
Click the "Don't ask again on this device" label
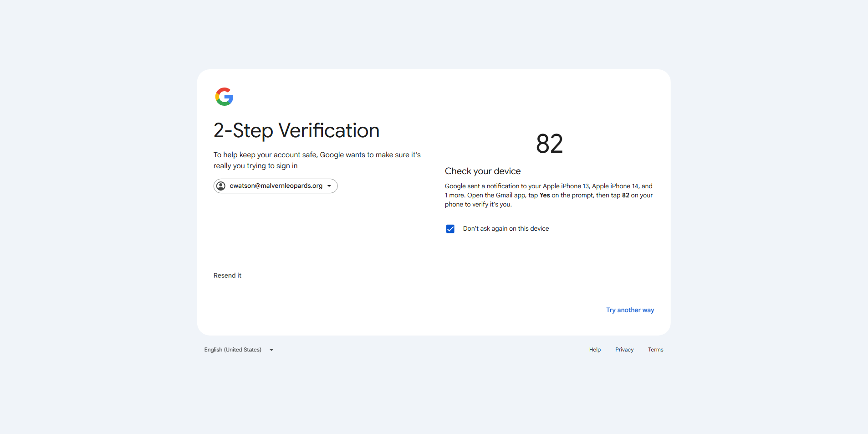pyautogui.click(x=506, y=228)
